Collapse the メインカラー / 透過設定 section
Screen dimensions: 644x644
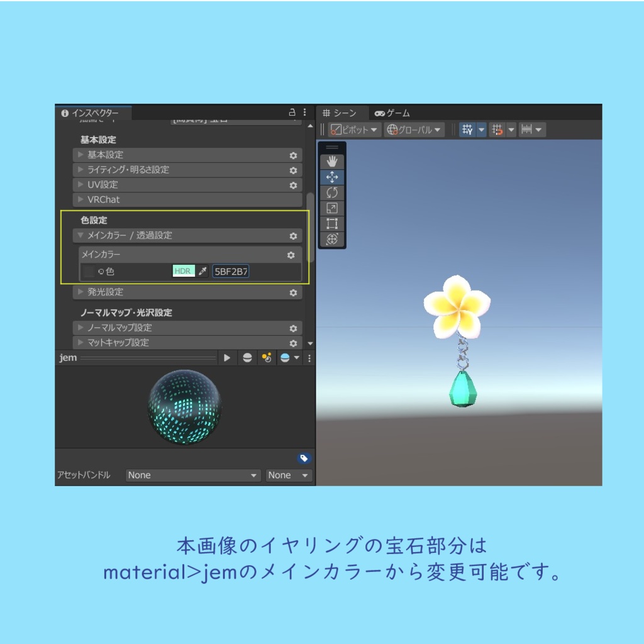pos(82,236)
